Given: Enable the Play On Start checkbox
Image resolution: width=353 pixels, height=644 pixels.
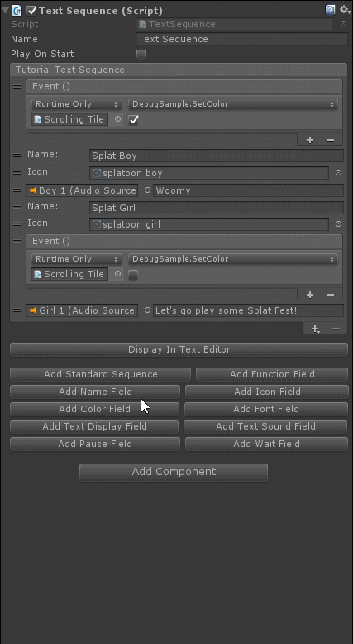Looking at the screenshot, I should [141, 54].
